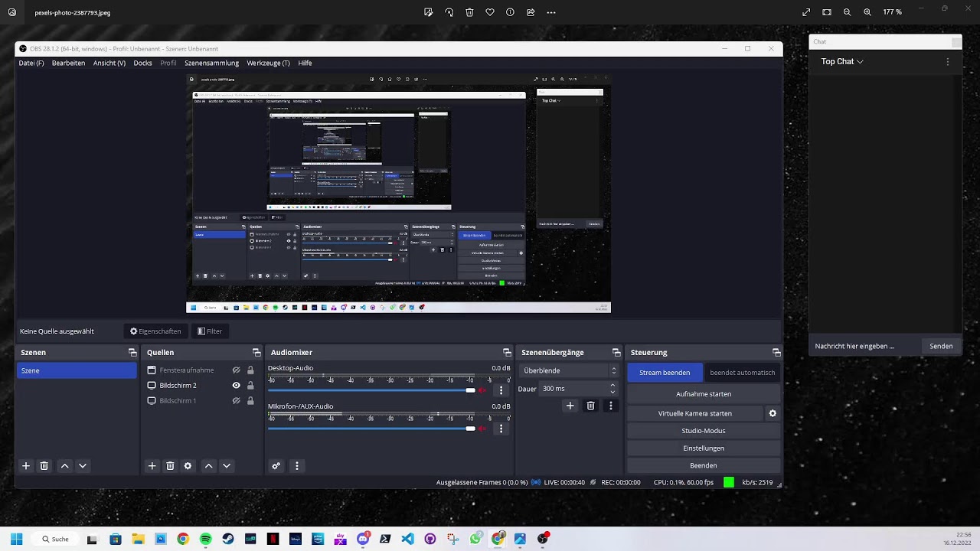Screen dimensions: 980x551
Task: Delete selected source in Quellen
Action: (170, 465)
